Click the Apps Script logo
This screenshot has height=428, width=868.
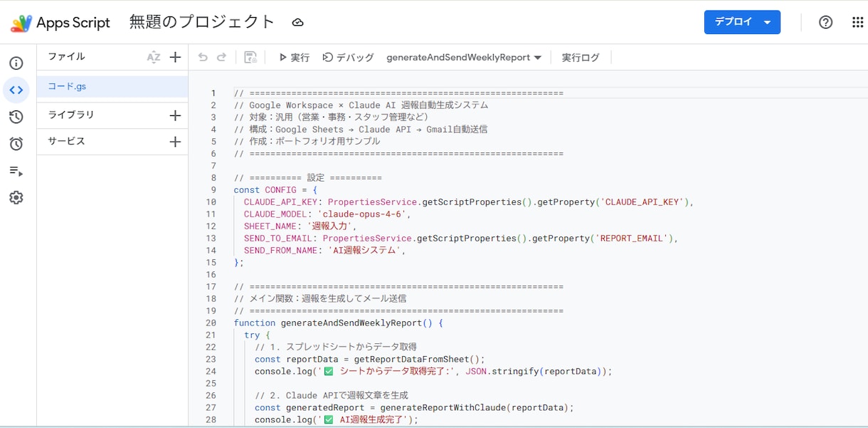(x=21, y=23)
